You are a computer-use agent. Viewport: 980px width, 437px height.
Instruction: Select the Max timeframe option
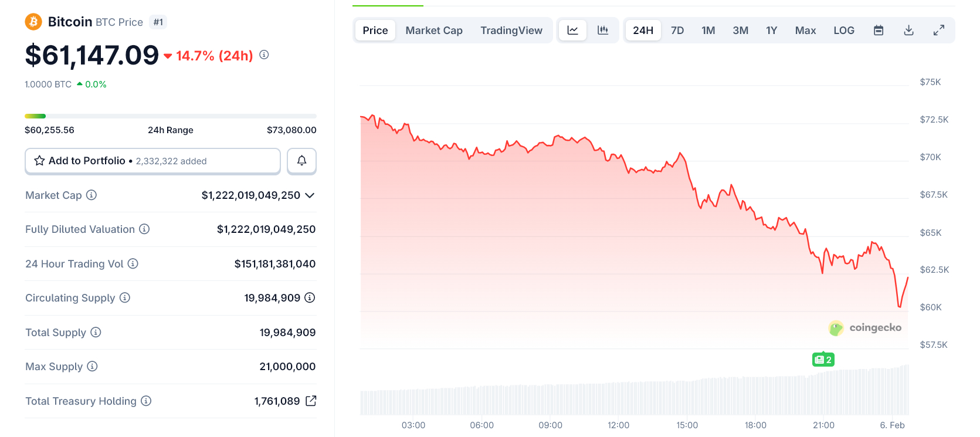tap(805, 30)
